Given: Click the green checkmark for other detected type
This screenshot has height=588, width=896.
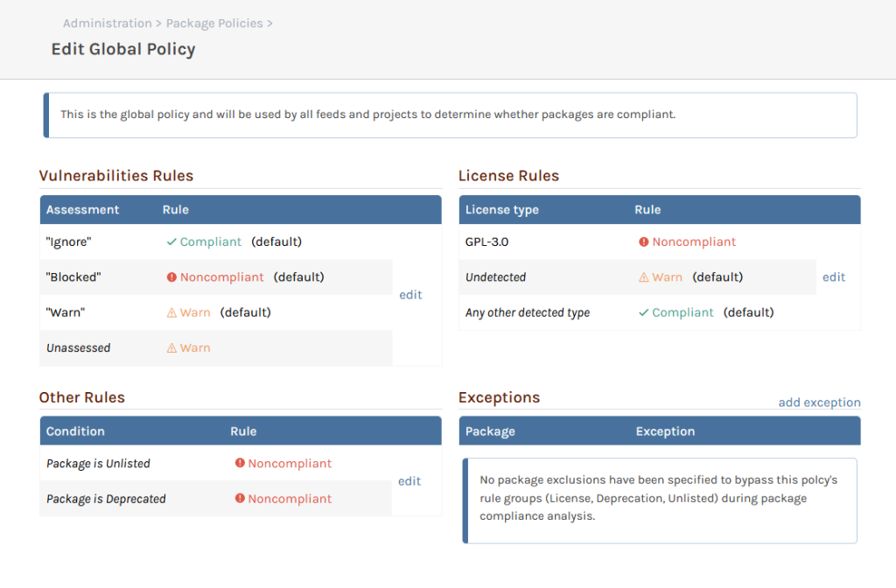Looking at the screenshot, I should 644,312.
